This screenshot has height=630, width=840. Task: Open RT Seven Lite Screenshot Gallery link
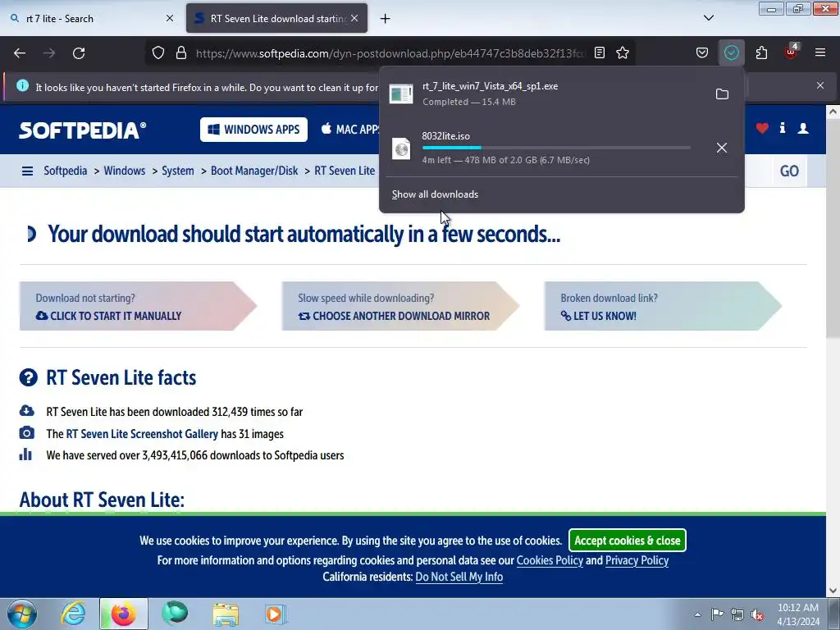click(142, 434)
